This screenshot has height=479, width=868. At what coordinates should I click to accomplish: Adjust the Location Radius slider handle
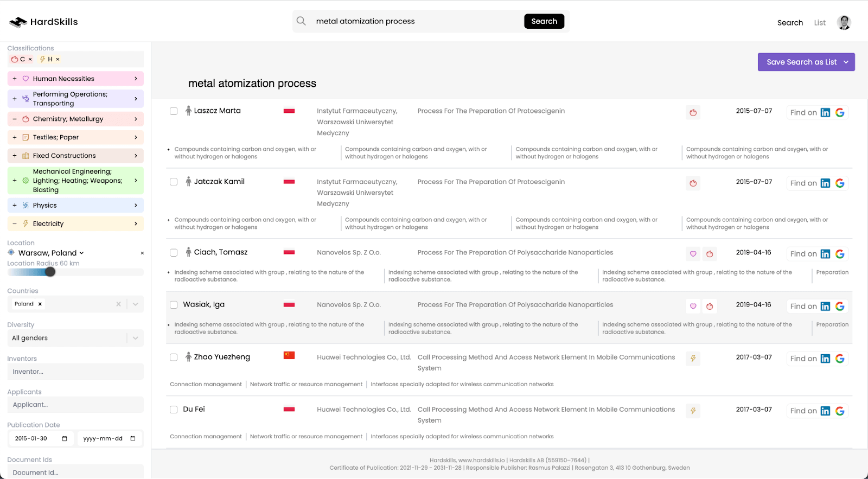pyautogui.click(x=50, y=272)
